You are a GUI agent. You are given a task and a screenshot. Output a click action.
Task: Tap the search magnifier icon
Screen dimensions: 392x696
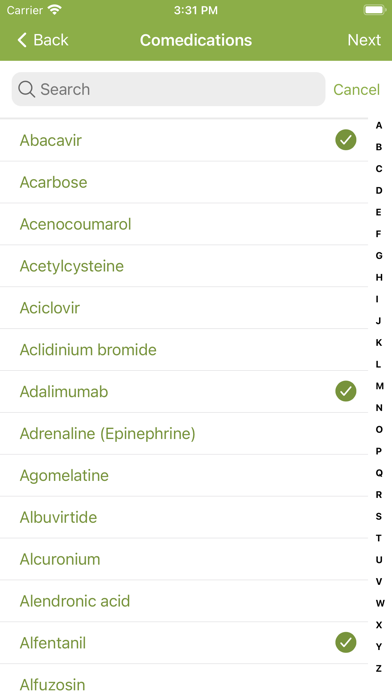pyautogui.click(x=27, y=89)
